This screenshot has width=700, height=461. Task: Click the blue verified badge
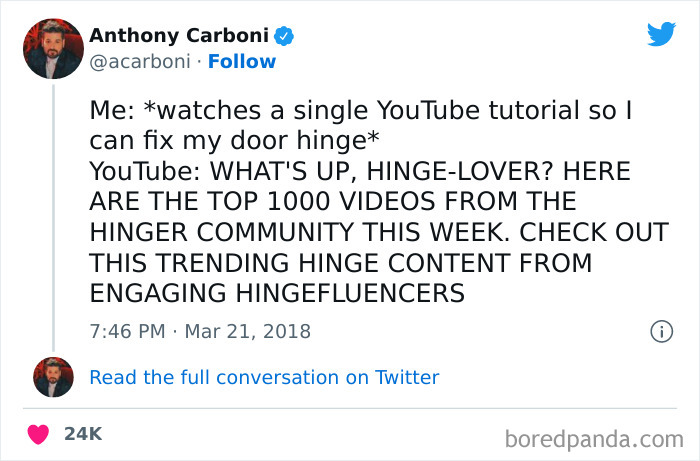[x=284, y=36]
